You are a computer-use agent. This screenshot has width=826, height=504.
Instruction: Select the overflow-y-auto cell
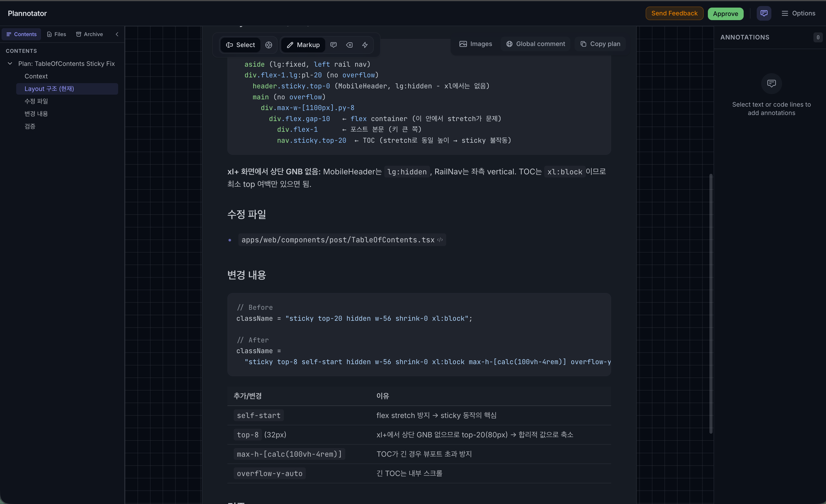pos(269,473)
